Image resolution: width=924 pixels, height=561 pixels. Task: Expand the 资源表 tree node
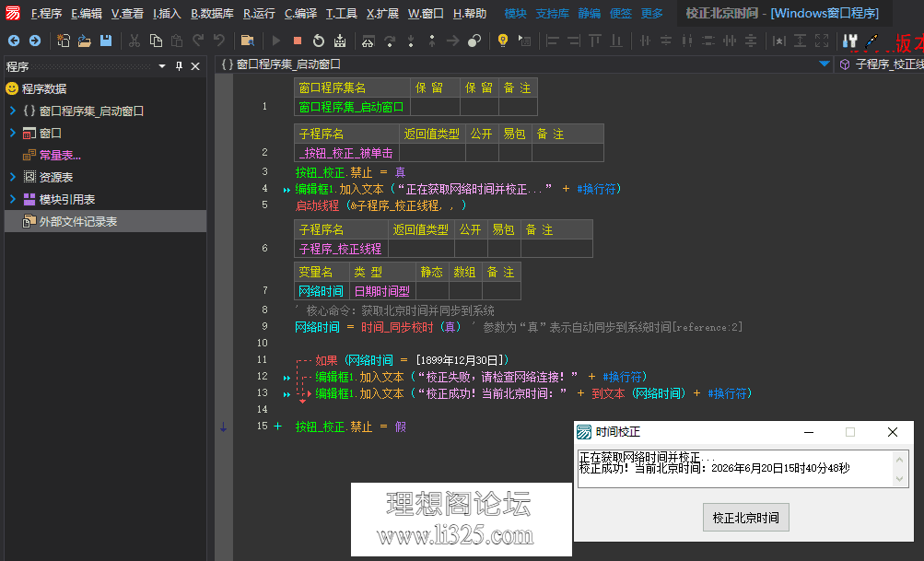point(12,177)
